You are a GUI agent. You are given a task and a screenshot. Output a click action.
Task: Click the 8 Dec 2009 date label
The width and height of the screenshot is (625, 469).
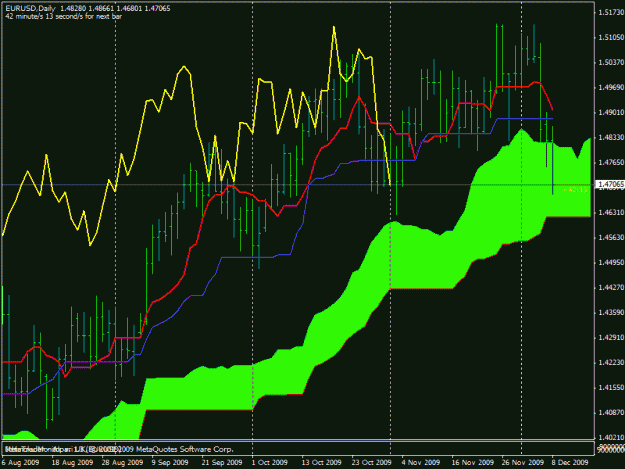pos(570,462)
